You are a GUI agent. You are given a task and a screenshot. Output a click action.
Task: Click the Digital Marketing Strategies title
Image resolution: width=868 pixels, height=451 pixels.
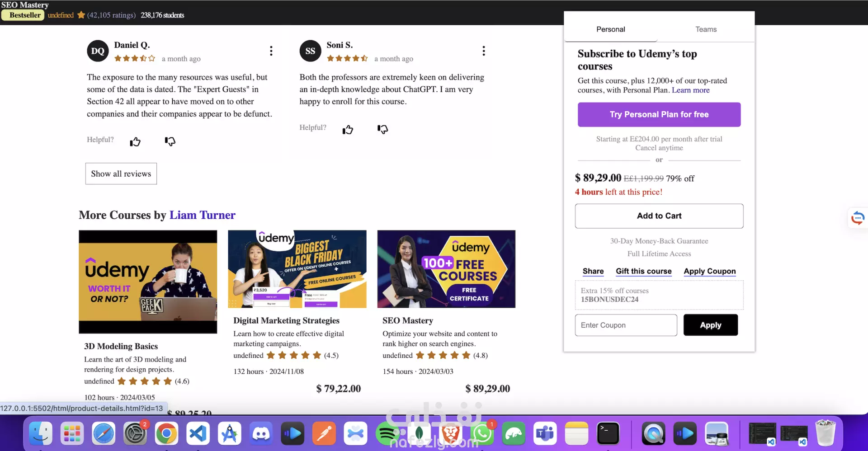pyautogui.click(x=286, y=320)
